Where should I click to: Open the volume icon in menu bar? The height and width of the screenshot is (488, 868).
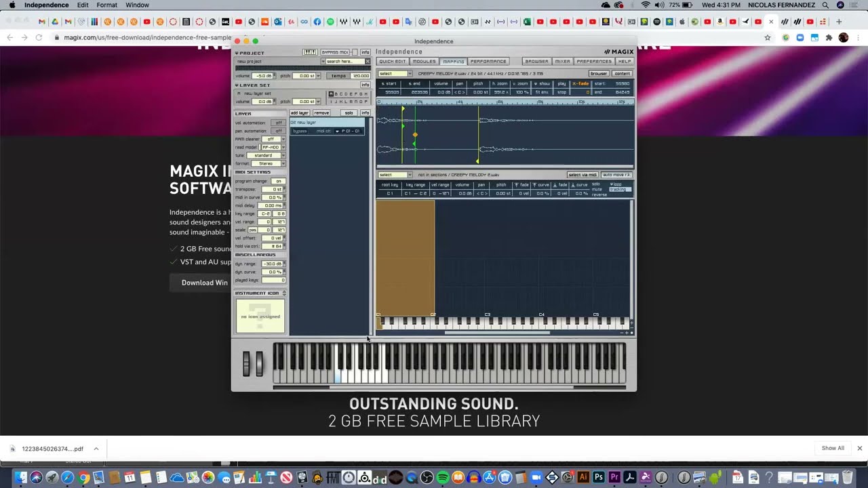[659, 5]
